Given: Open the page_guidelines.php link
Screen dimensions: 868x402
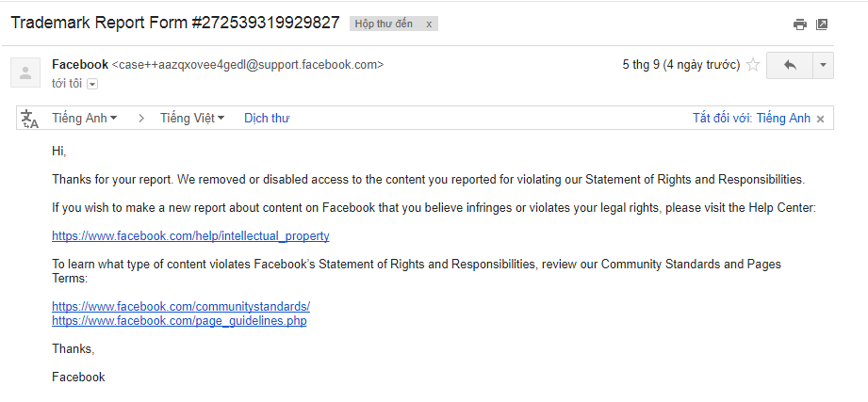Looking at the screenshot, I should click(179, 320).
